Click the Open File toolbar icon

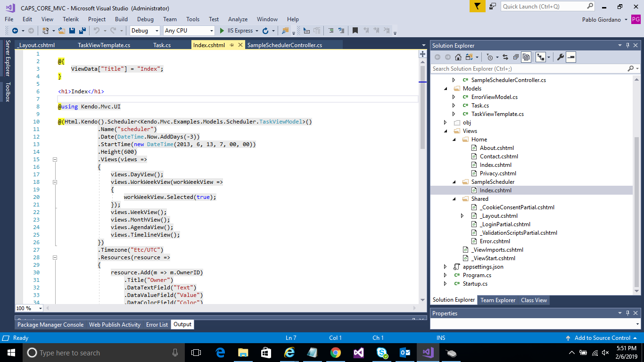point(63,31)
